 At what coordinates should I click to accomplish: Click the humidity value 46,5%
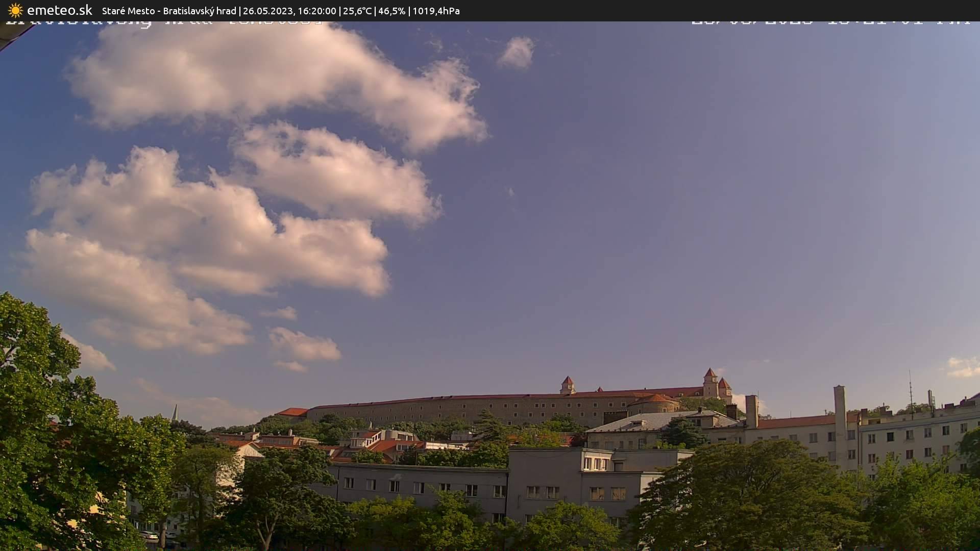[391, 11]
